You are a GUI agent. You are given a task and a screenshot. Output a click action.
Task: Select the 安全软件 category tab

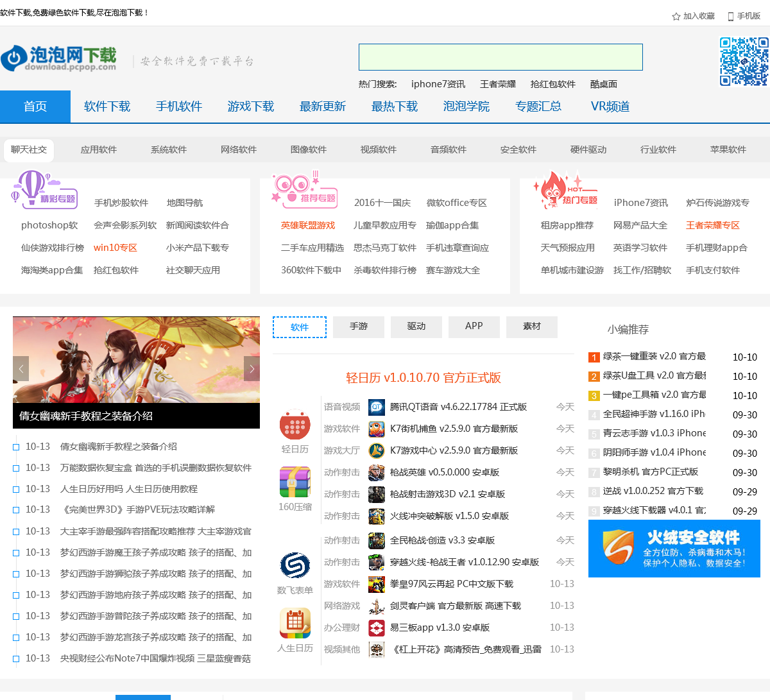click(518, 149)
